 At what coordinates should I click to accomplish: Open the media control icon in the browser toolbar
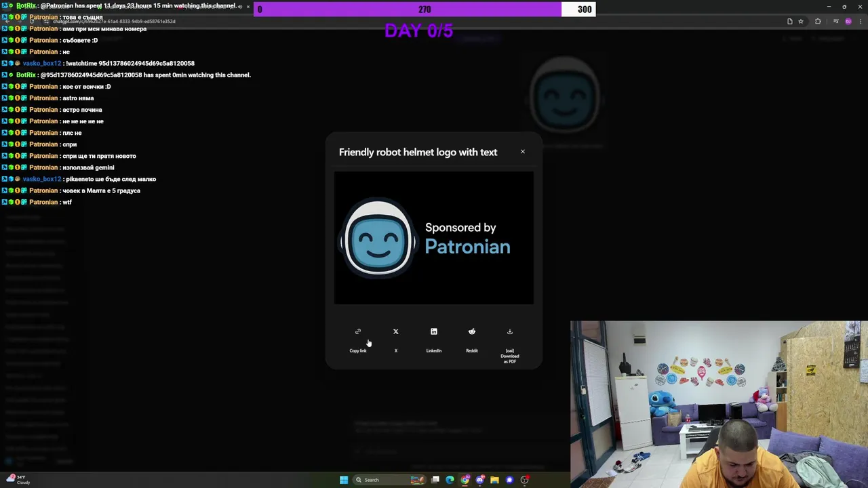(x=836, y=21)
